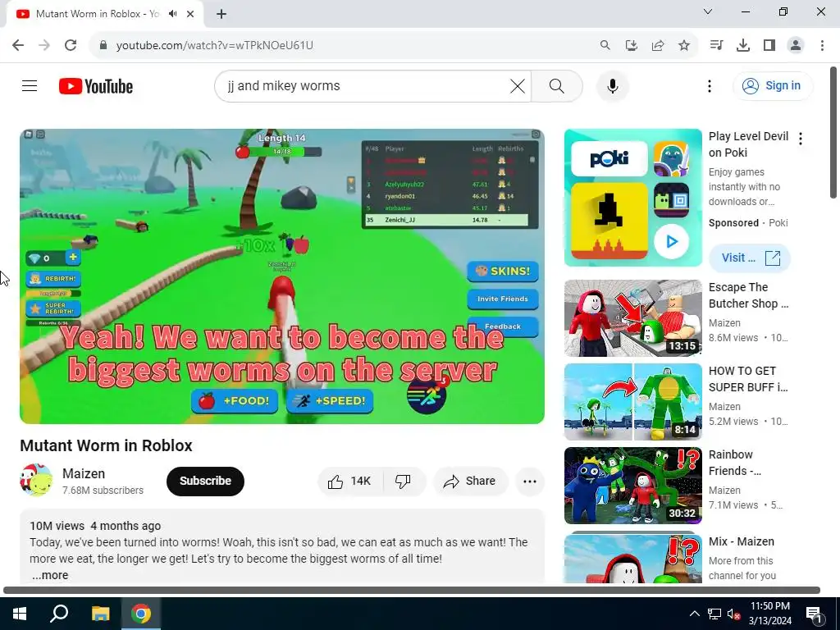Click install app icon in address bar

632,45
